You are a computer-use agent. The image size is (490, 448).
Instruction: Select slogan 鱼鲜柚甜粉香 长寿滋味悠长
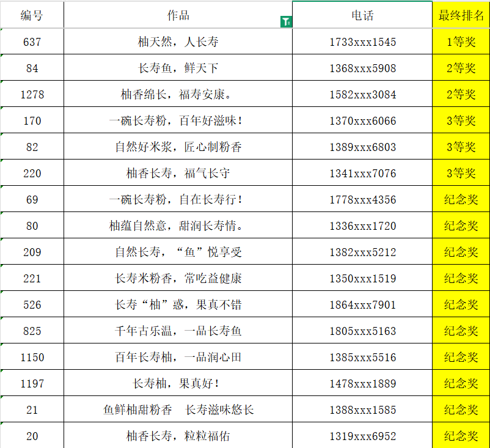point(178,409)
